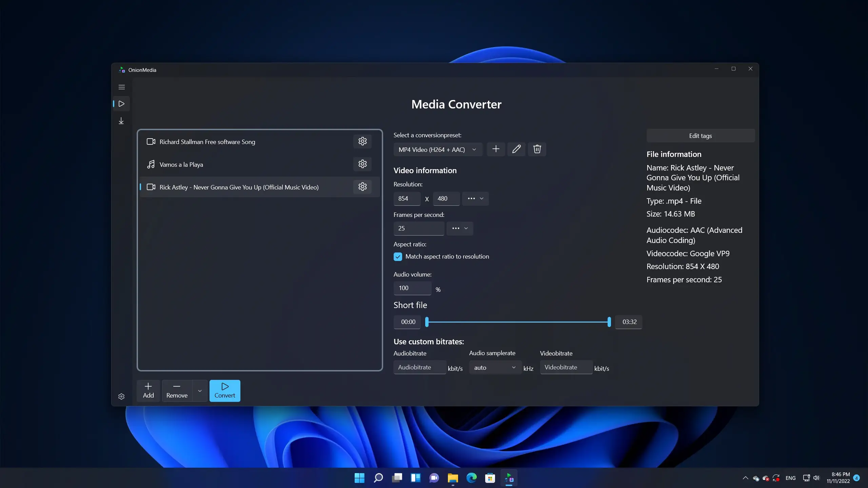Add a new conversion preset
This screenshot has height=488, width=868.
pyautogui.click(x=496, y=149)
